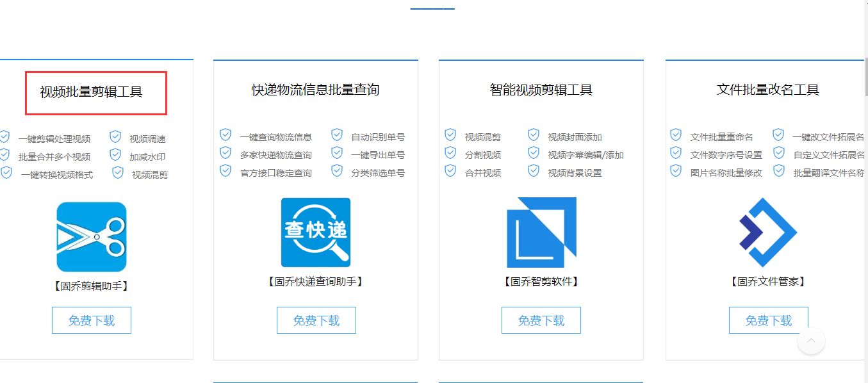Click the 分类筛选单号 feature text

[x=378, y=173]
